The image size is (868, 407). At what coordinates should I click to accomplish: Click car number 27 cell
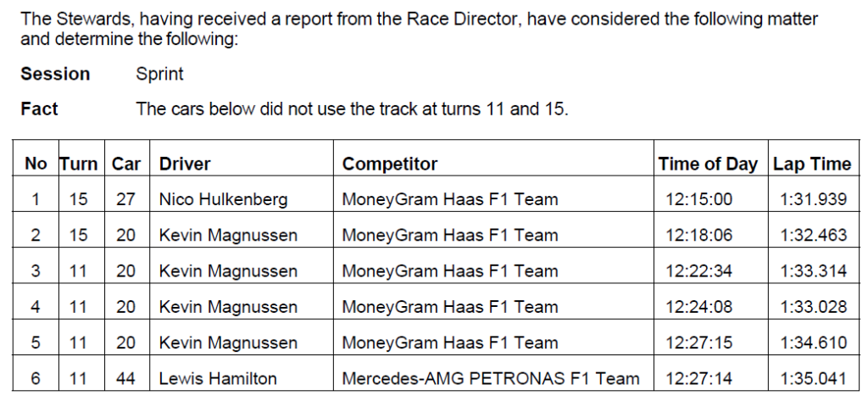pos(125,199)
